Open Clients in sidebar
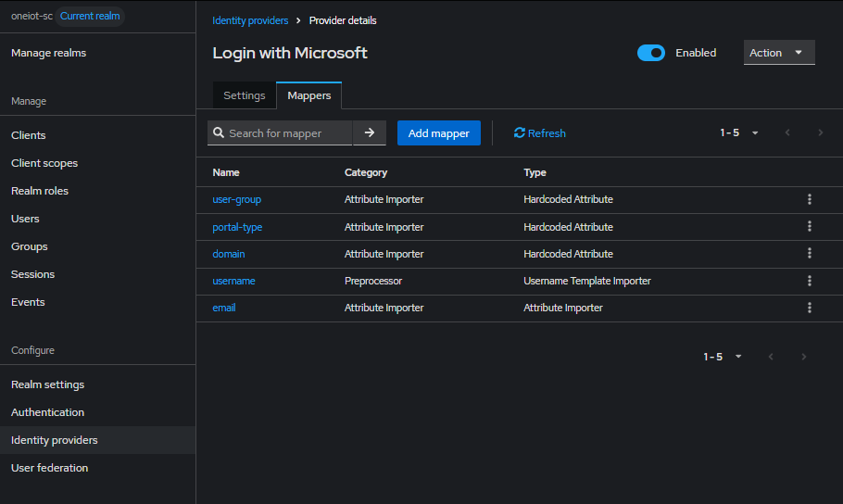843x504 pixels. coord(98,135)
